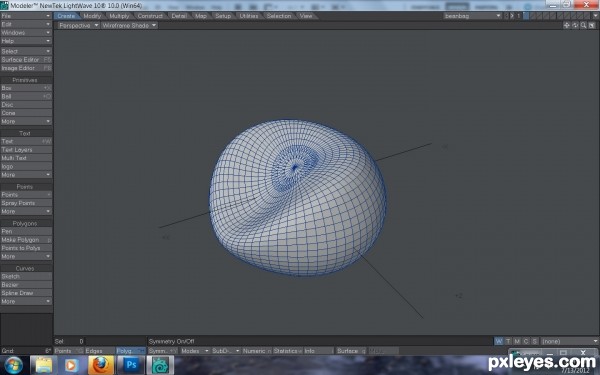This screenshot has height=375, width=600.
Task: Switch to the Map tab
Action: (x=201, y=16)
